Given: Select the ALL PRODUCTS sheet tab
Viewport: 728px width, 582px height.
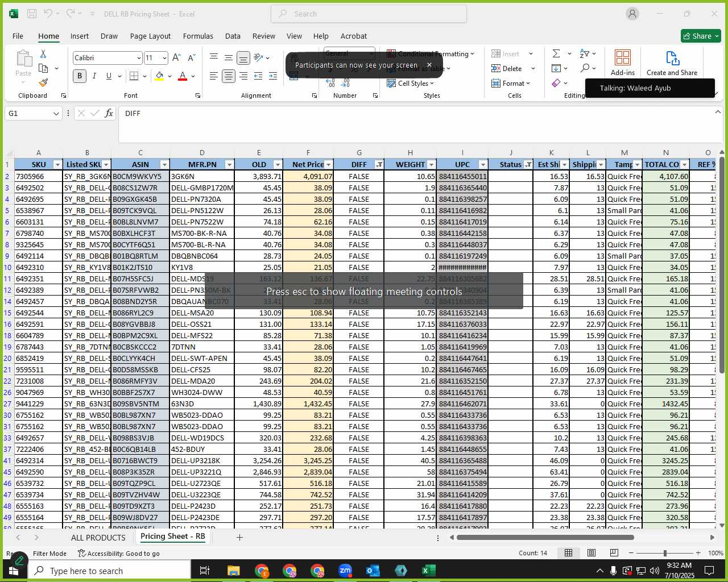Looking at the screenshot, I should [98, 537].
